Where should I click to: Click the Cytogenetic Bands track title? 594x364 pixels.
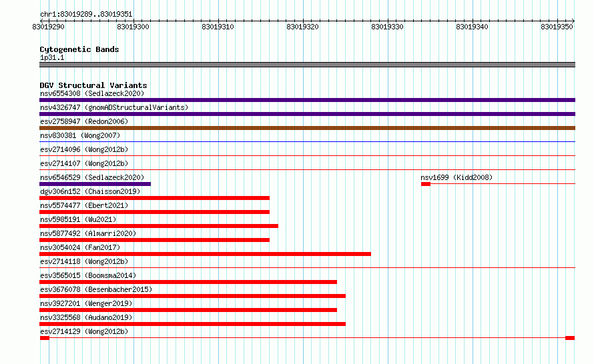(79, 49)
